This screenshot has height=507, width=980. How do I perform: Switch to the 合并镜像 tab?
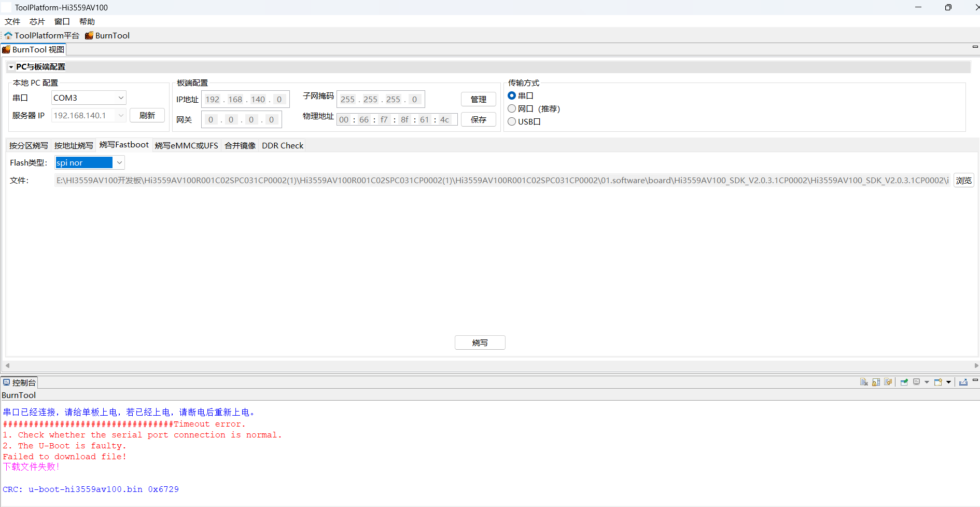point(240,145)
